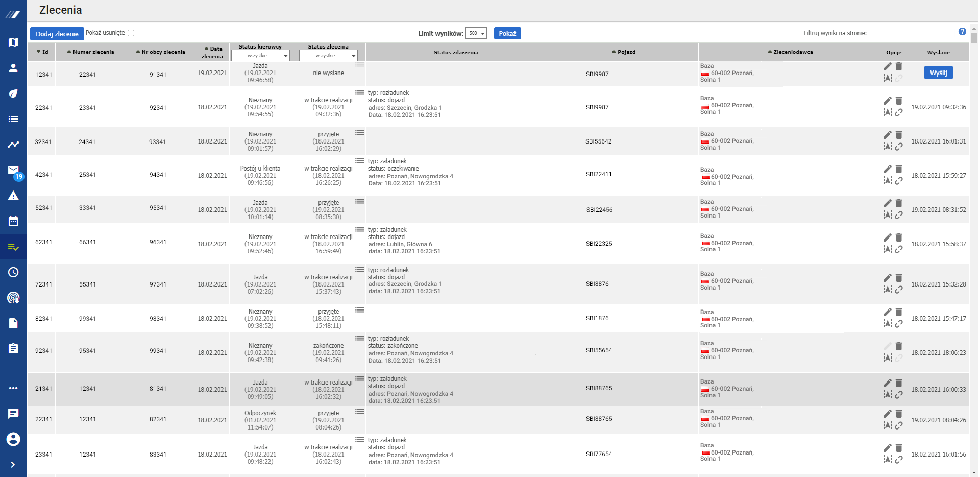The image size is (980, 477).
Task: Open the 'Limit wyników' dropdown
Action: coord(476,34)
